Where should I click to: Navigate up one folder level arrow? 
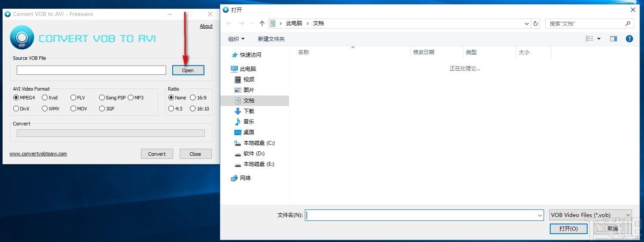(262, 23)
